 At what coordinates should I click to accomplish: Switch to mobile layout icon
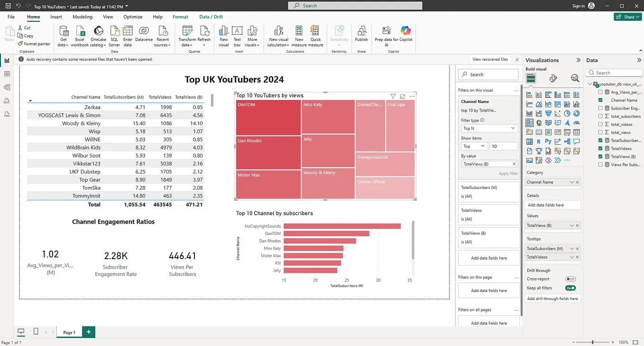pyautogui.click(x=36, y=331)
